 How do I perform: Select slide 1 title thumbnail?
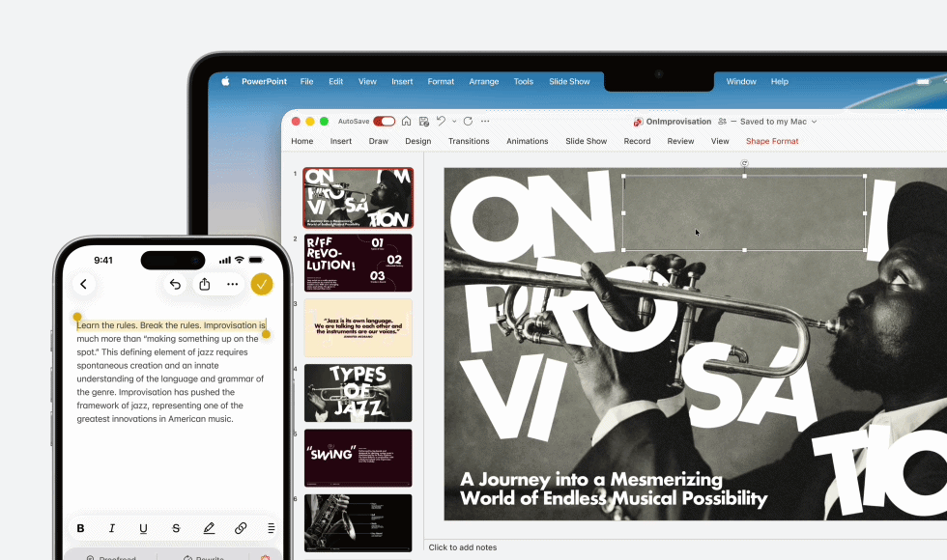coord(359,197)
